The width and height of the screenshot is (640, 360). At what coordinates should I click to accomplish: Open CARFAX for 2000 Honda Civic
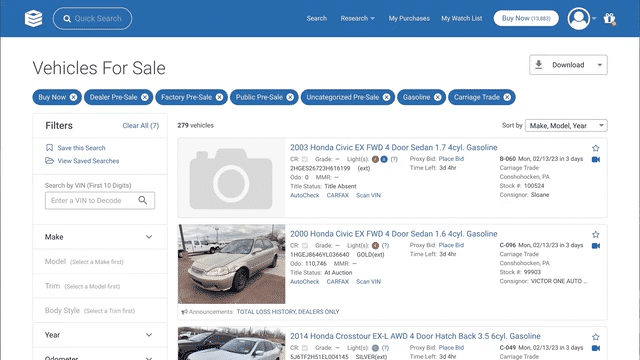click(x=338, y=282)
